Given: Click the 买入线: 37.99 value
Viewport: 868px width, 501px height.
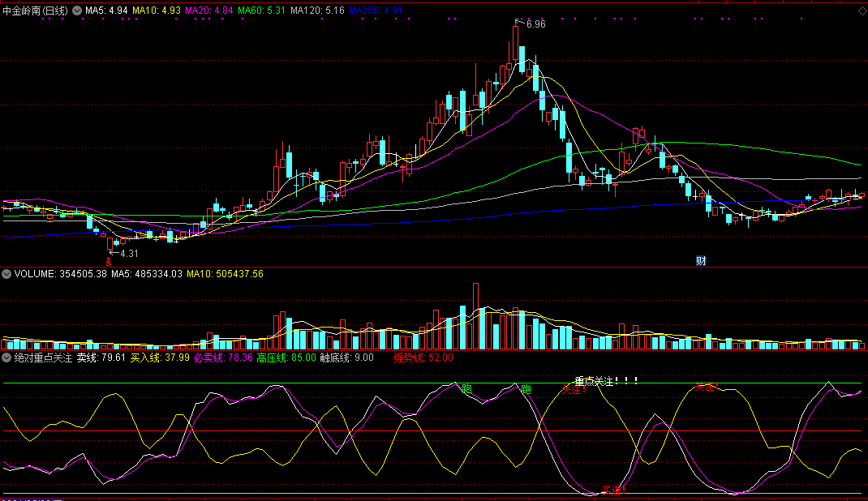Looking at the screenshot, I should click(160, 358).
